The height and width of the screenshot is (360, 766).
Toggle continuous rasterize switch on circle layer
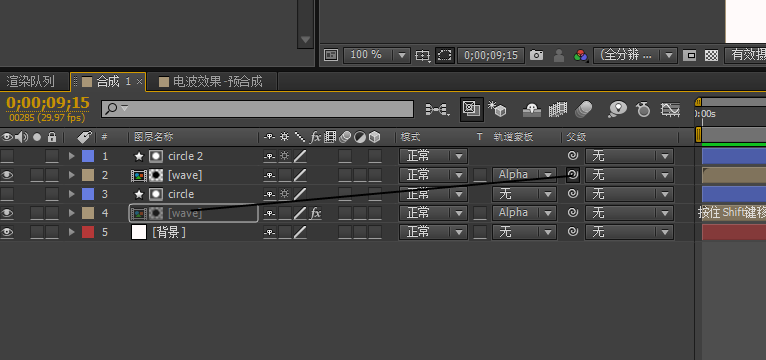[x=285, y=194]
